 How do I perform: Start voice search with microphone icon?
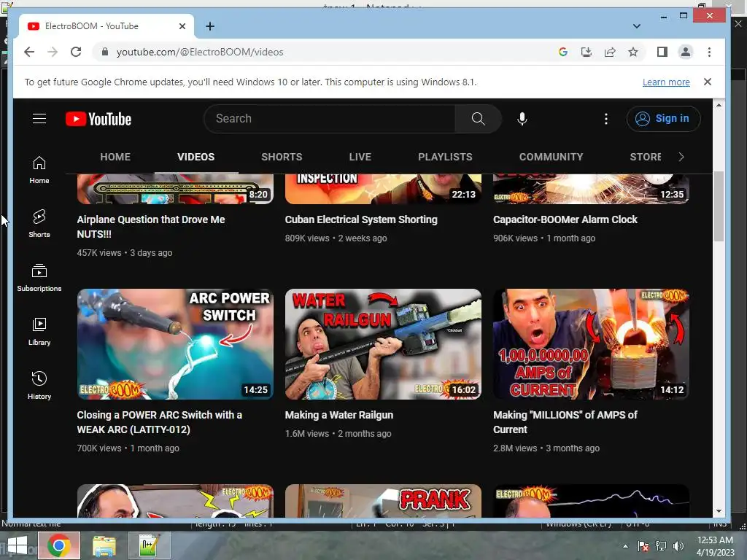tap(522, 119)
